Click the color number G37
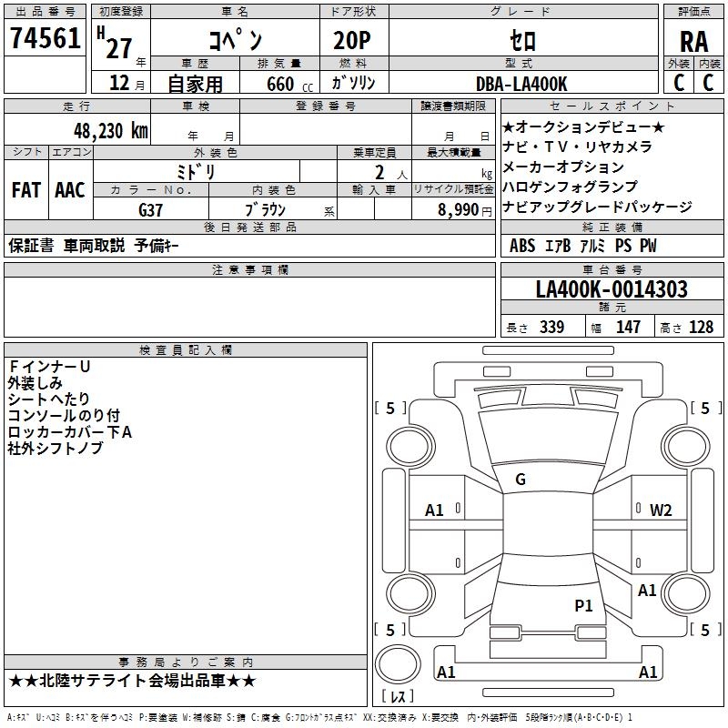This screenshot has height=728, width=728. pos(151,209)
